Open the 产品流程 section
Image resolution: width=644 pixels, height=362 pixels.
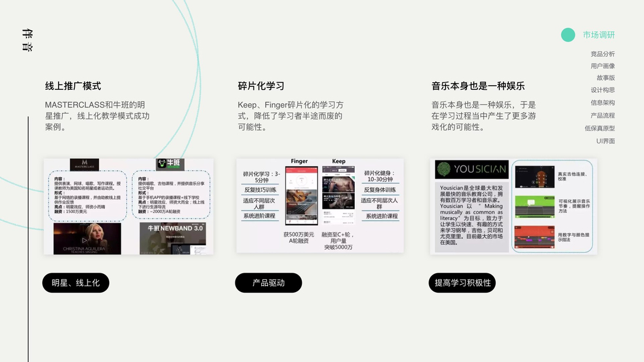point(602,115)
